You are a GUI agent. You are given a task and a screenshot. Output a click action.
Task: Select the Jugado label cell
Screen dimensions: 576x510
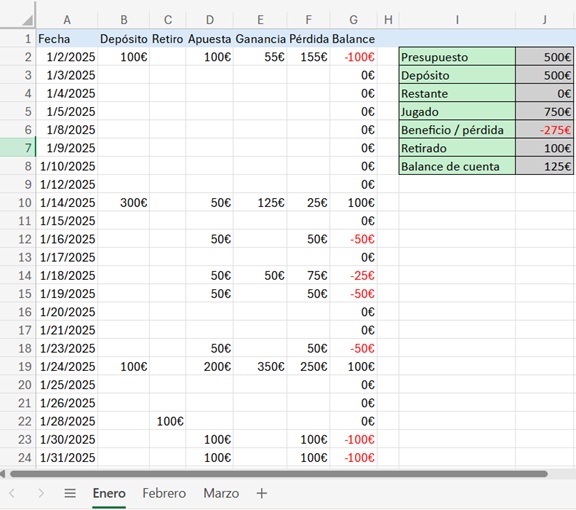(x=457, y=111)
